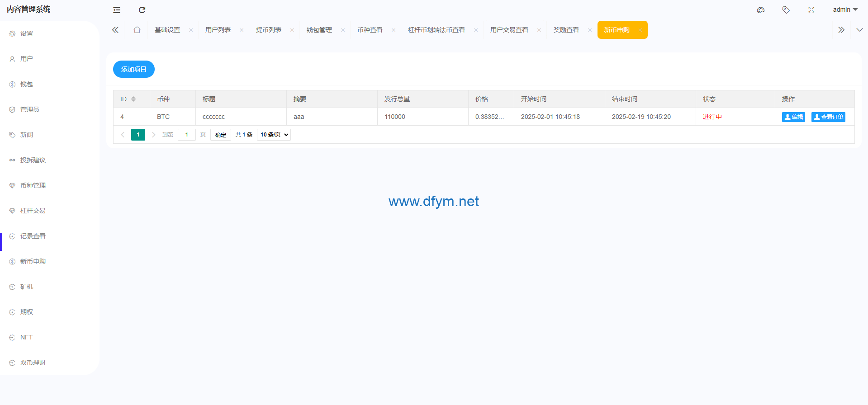Sort table by ID column arrows

[x=133, y=99]
